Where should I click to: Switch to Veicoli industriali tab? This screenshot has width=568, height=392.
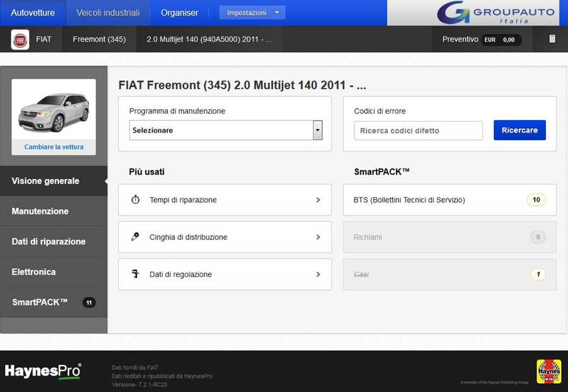point(108,13)
